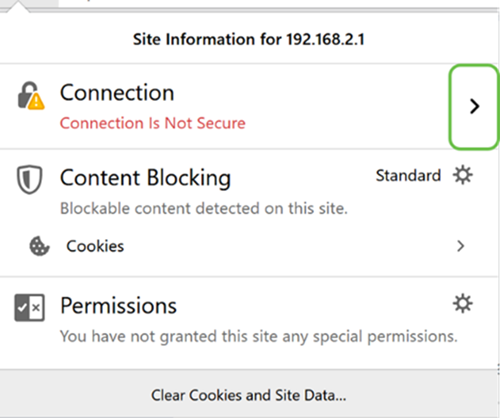This screenshot has width=500, height=418.
Task: Select the Content Blocking heading
Action: coord(145,178)
